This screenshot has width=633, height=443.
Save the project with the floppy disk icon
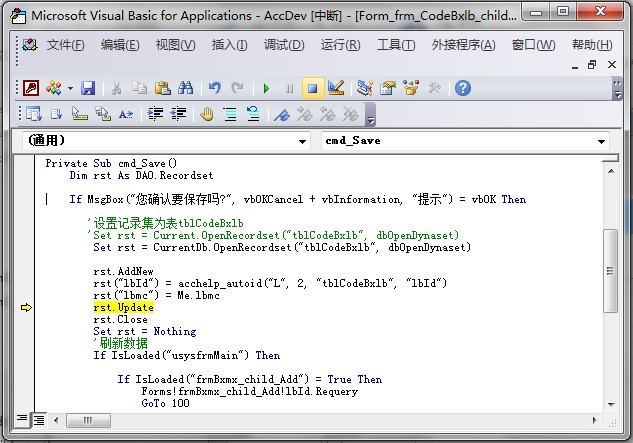[88, 88]
